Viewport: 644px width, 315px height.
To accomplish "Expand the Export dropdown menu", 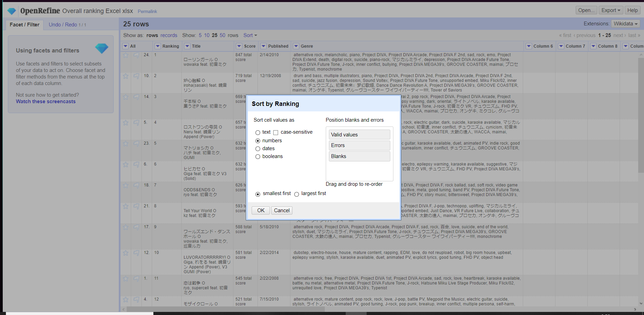I will coord(611,10).
